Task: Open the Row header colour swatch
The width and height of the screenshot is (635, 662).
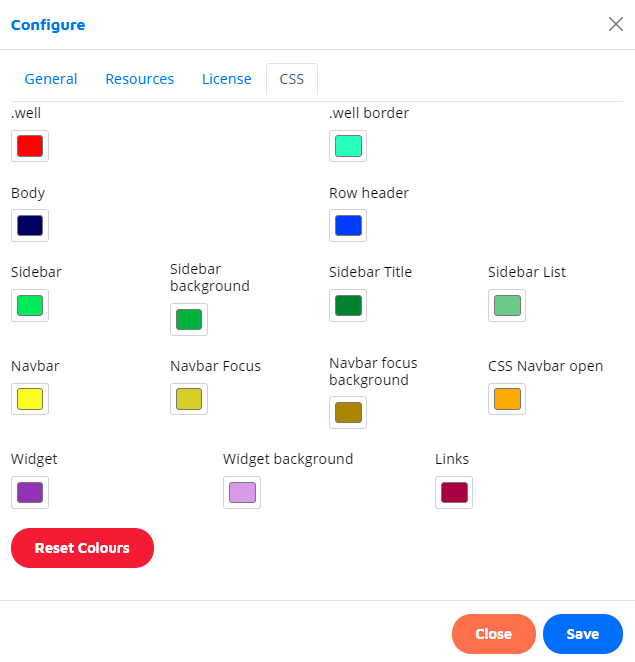Action: click(x=348, y=225)
